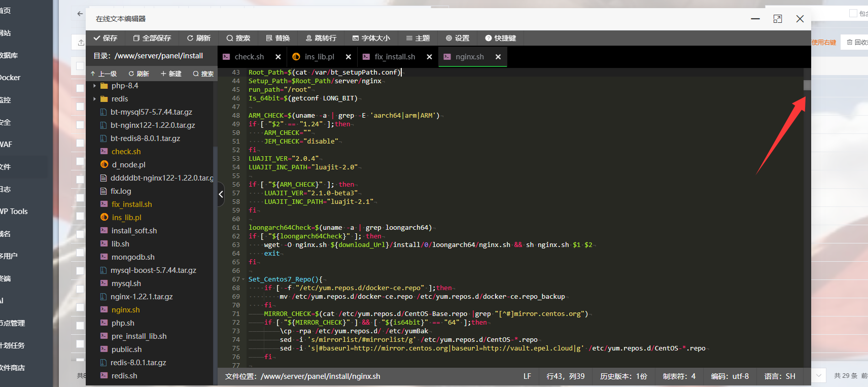Go up a directory with 上一级

click(103, 74)
